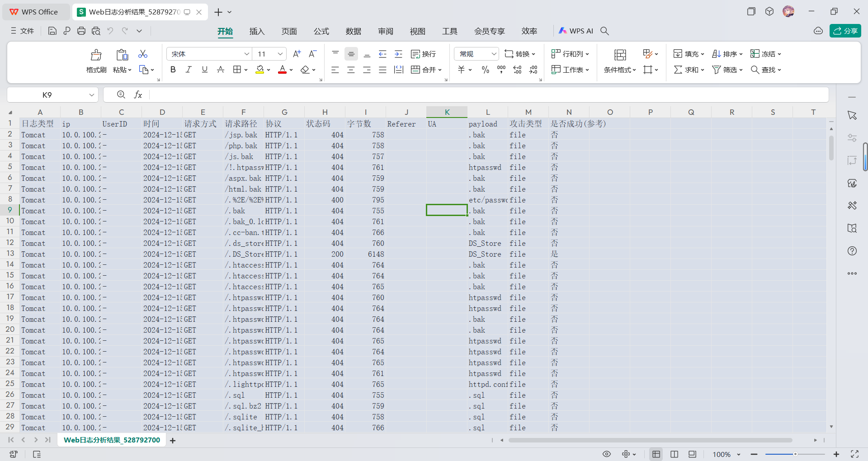Screen dimensions: 868x461
Task: Switch to the 公式 (Formulas) tab
Action: (x=321, y=31)
